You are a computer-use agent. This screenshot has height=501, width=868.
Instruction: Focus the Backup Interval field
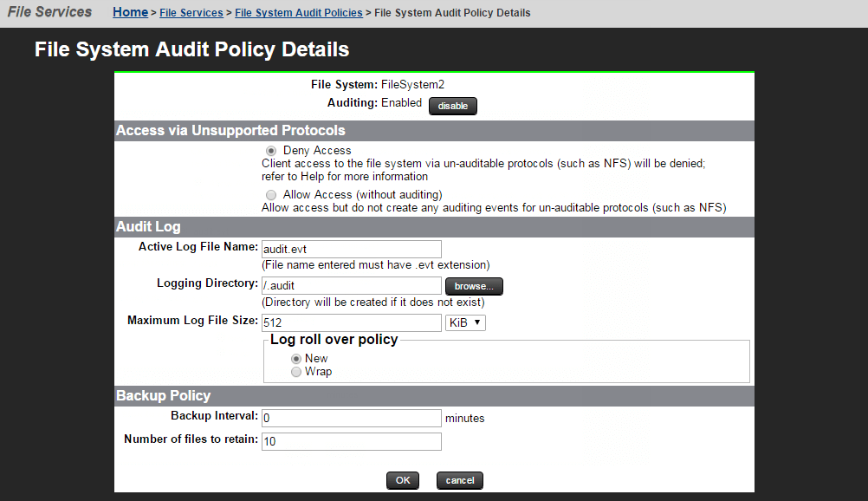coord(352,418)
